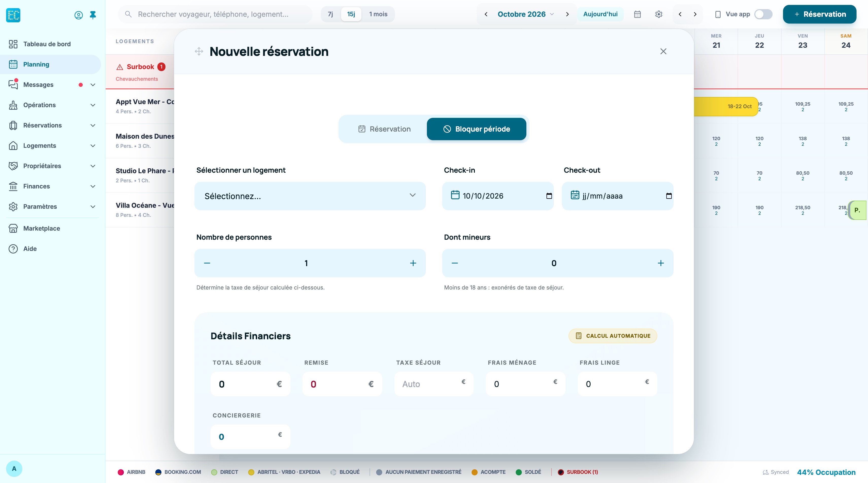Expand the Opérations sidebar section
868x483 pixels.
coord(93,105)
